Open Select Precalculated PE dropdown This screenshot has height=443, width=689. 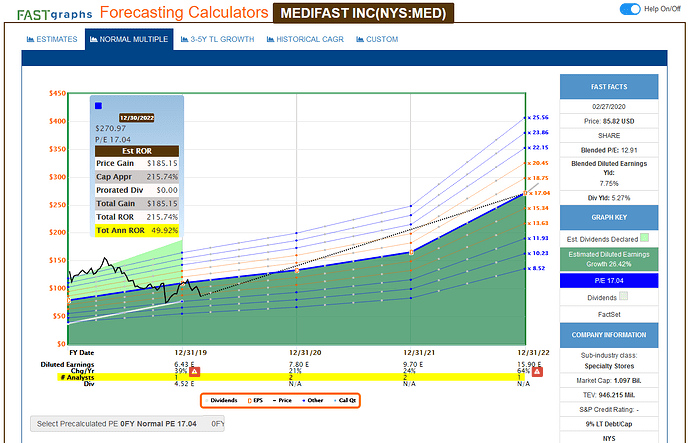coord(127,424)
